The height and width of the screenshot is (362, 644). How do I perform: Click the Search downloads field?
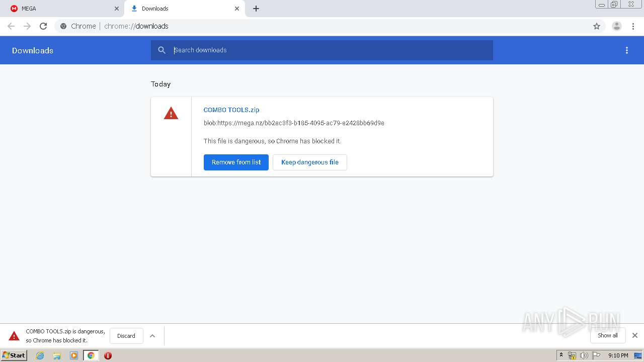click(x=322, y=50)
